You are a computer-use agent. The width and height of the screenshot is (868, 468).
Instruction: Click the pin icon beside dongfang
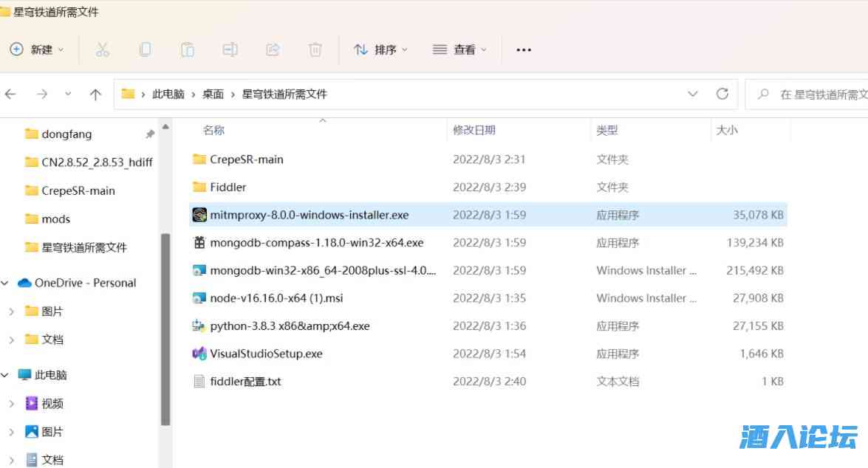[149, 134]
